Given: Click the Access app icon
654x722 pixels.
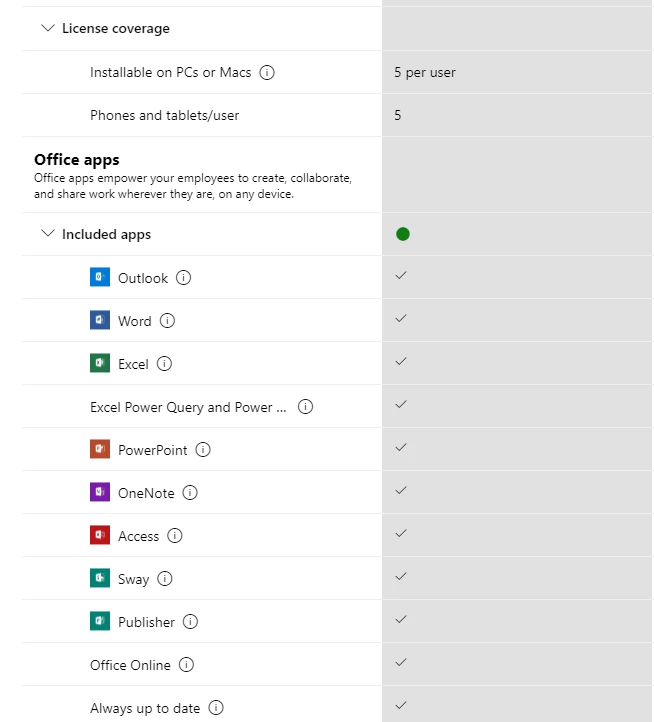Looking at the screenshot, I should pos(99,535).
